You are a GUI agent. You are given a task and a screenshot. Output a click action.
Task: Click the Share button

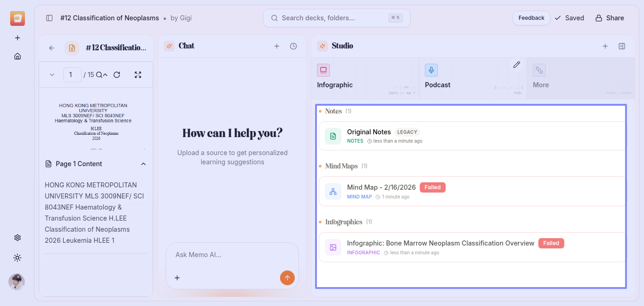pyautogui.click(x=609, y=18)
